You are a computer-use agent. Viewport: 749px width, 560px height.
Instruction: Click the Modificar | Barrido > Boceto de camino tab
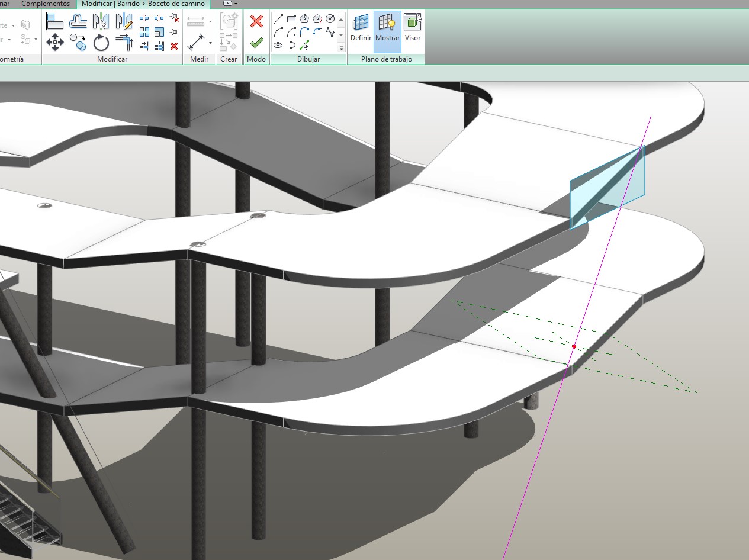(x=143, y=4)
